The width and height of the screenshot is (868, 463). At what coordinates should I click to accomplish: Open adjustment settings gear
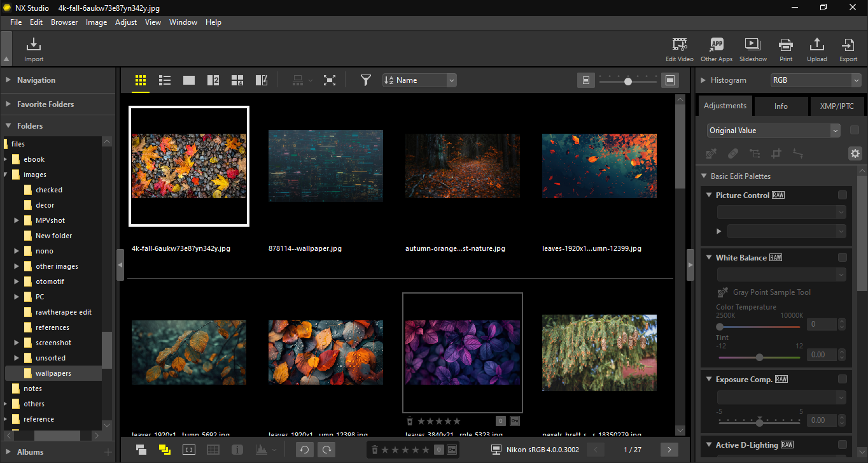855,153
